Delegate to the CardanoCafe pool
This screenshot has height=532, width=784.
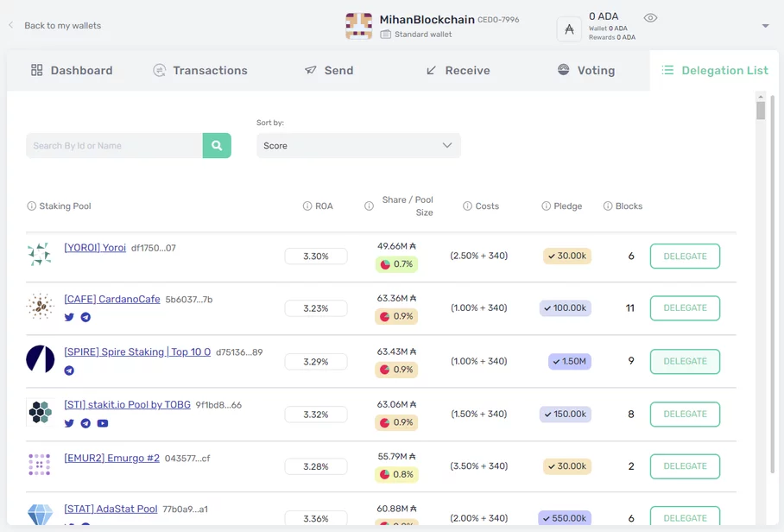685,308
